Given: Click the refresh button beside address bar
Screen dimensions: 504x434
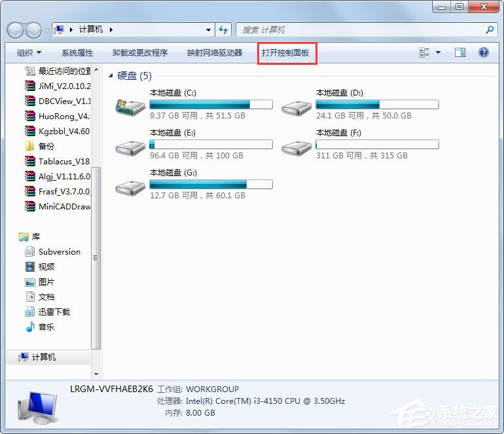Looking at the screenshot, I should point(224,29).
